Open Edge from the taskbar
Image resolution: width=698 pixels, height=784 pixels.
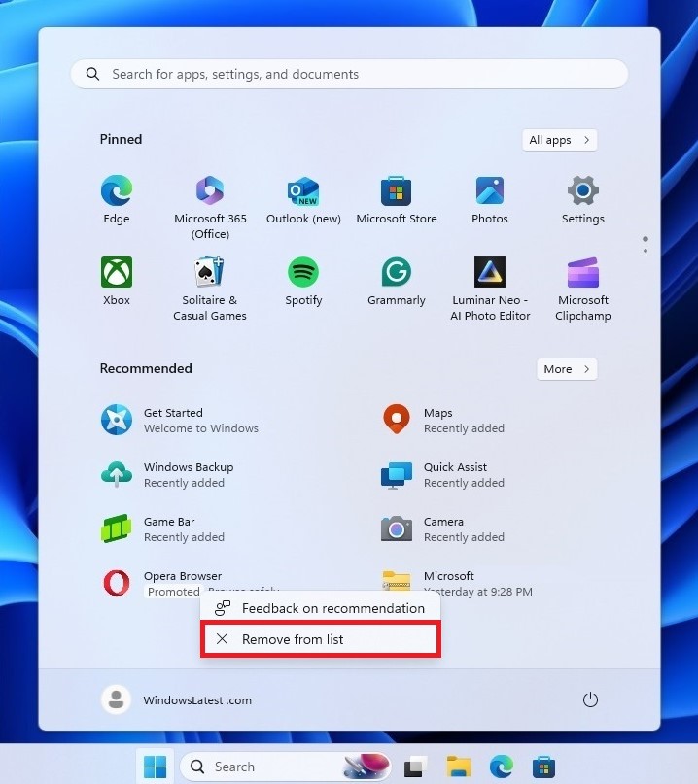pos(502,767)
